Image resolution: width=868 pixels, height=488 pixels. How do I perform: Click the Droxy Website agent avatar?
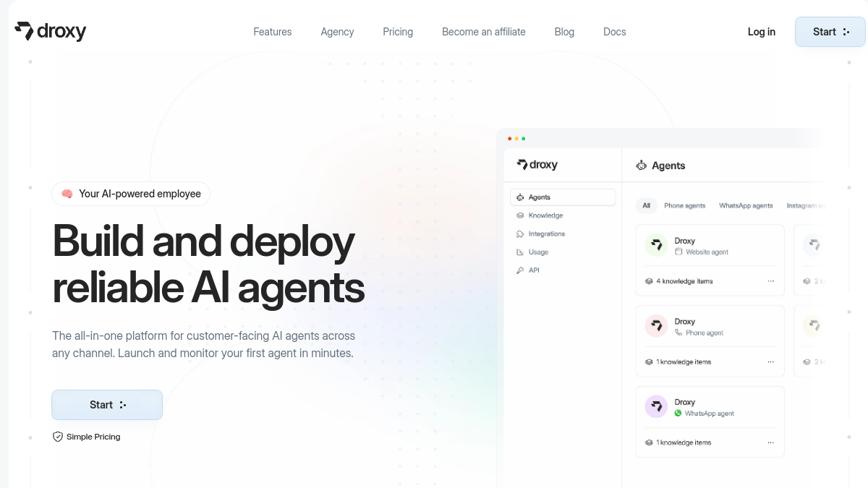(656, 246)
